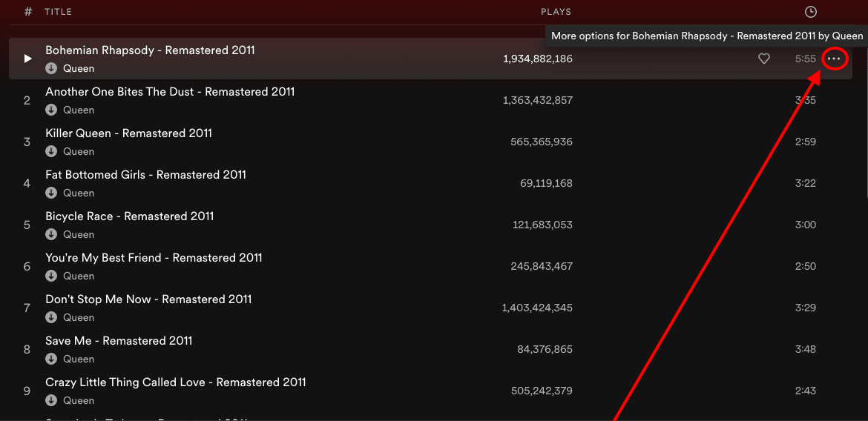
Task: Select track Another One Bites The Dust - Remastered 2011
Action: (170, 92)
